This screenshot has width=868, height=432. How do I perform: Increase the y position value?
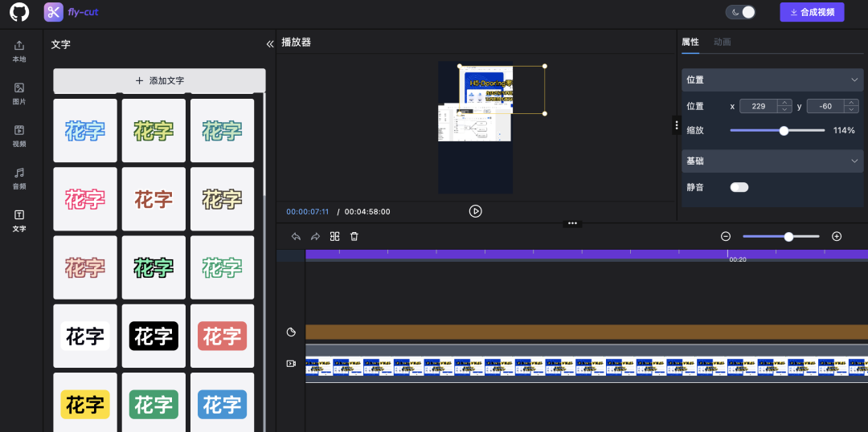(x=852, y=102)
